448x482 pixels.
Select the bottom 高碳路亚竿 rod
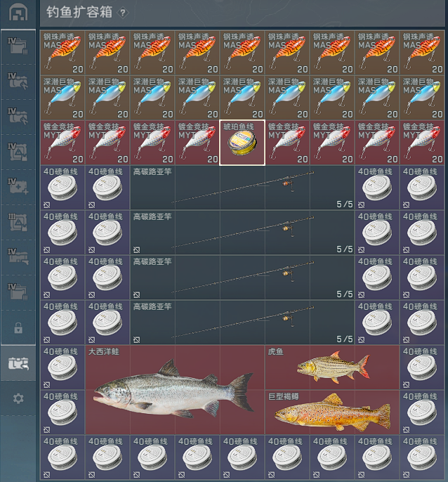[x=242, y=322]
